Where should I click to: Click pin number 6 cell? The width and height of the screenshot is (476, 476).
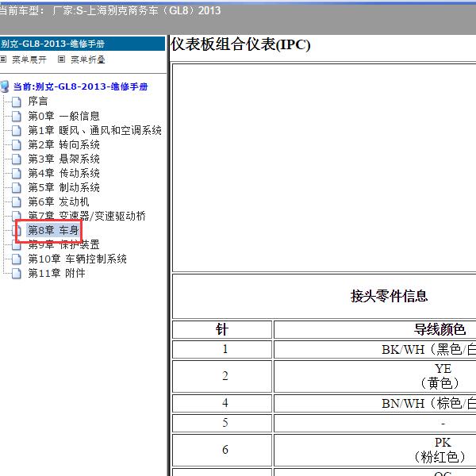click(x=222, y=450)
